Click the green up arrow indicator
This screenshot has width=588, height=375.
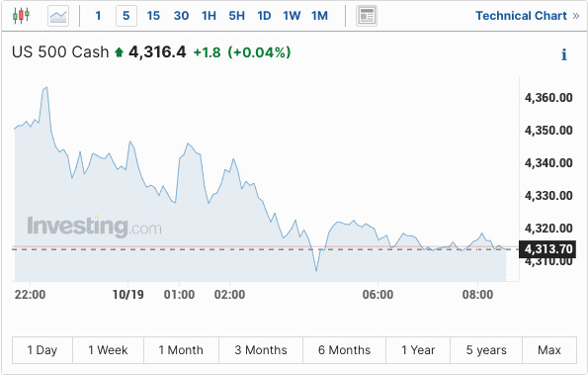coord(119,52)
